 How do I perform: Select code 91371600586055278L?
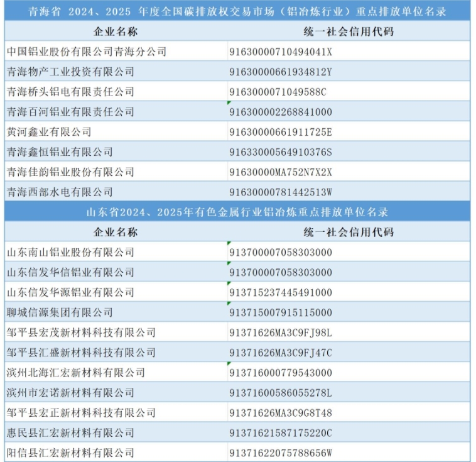tap(349, 392)
